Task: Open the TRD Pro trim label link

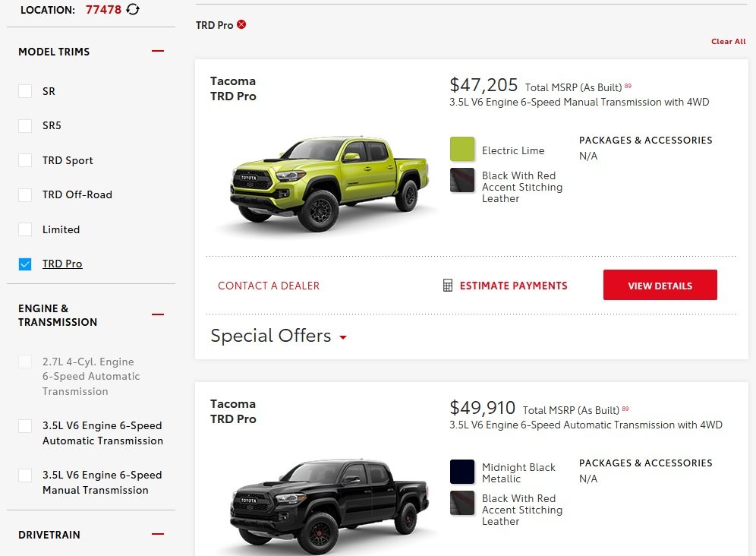Action: coord(62,264)
